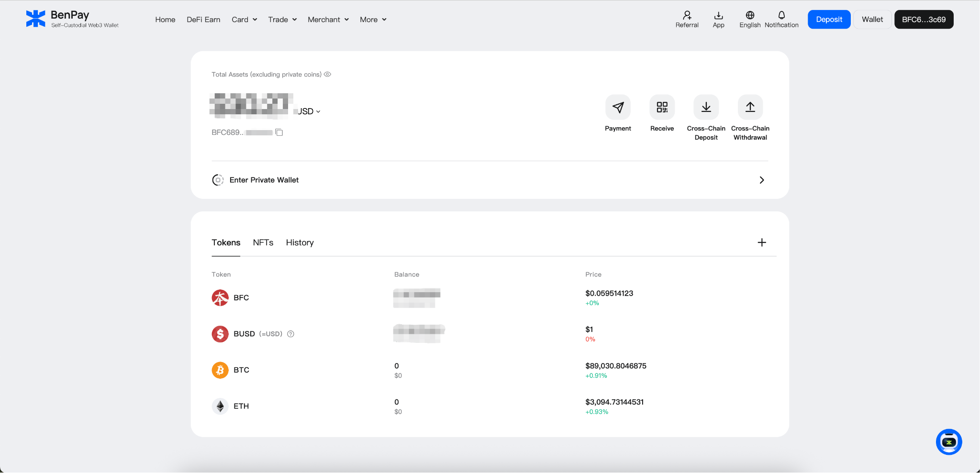Click the Deposit button
This screenshot has width=980, height=473.
[828, 19]
